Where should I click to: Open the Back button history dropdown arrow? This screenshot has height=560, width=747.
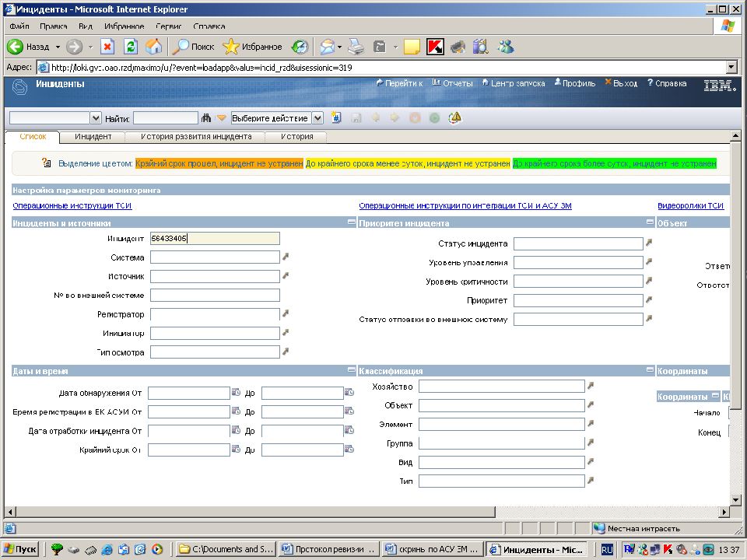[x=58, y=47]
